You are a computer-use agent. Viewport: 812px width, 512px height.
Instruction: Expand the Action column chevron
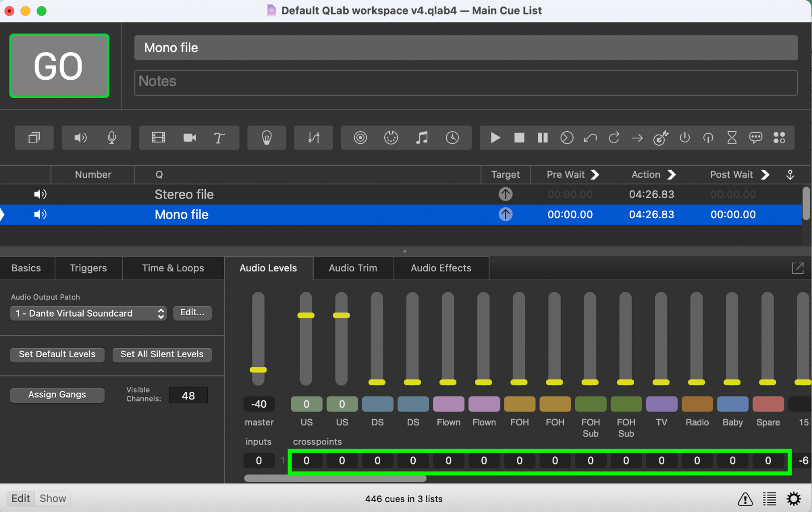click(672, 175)
